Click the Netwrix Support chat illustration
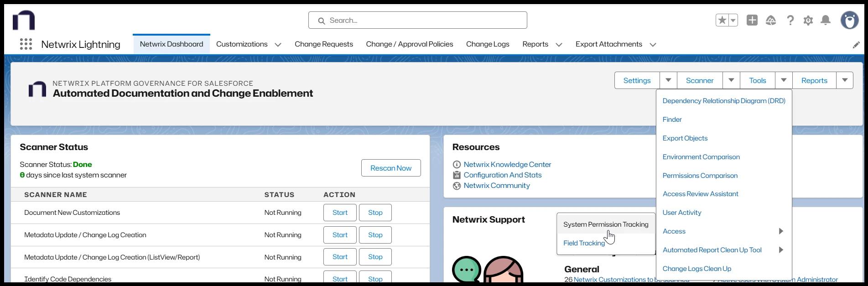868x286 pixels. click(488, 269)
